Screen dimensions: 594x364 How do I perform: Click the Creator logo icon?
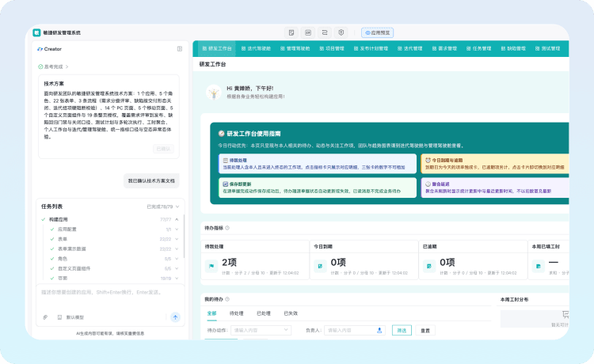point(40,49)
